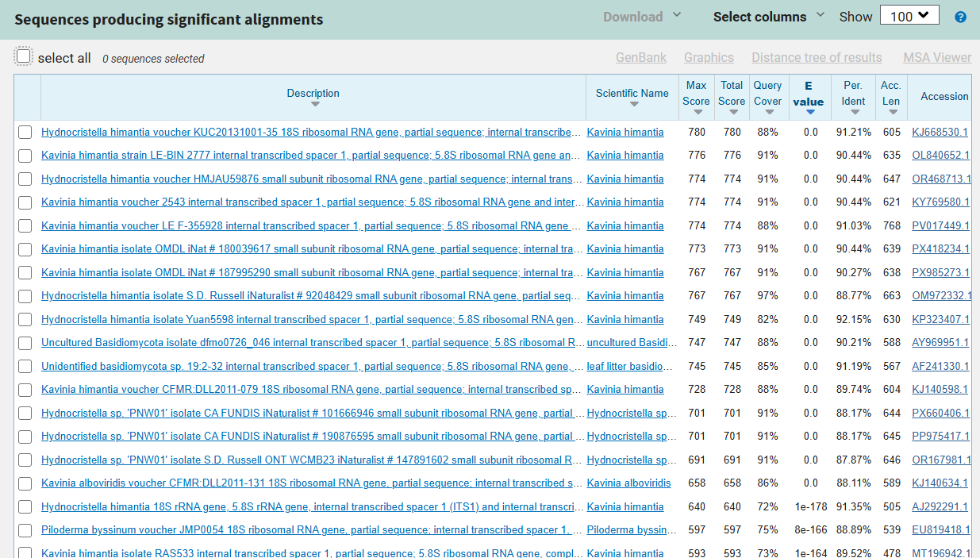Open Hydnocristella himantia isolate Yuan5598 link
This screenshot has width=980, height=558.
(312, 320)
